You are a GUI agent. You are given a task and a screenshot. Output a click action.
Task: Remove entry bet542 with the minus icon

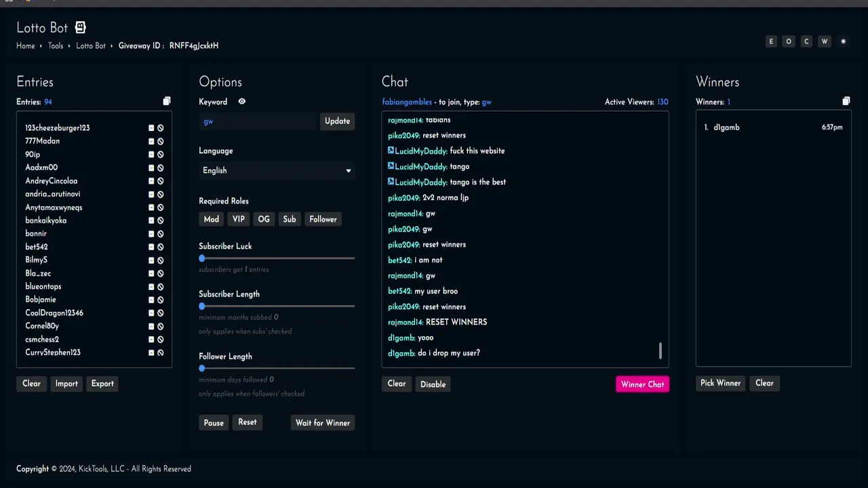click(x=151, y=247)
